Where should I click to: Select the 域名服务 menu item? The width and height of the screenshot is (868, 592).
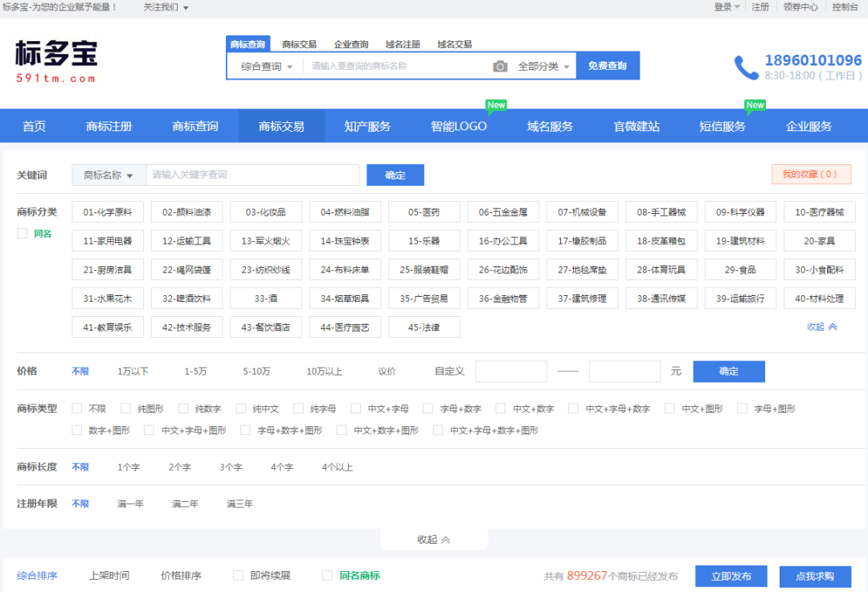coord(549,126)
